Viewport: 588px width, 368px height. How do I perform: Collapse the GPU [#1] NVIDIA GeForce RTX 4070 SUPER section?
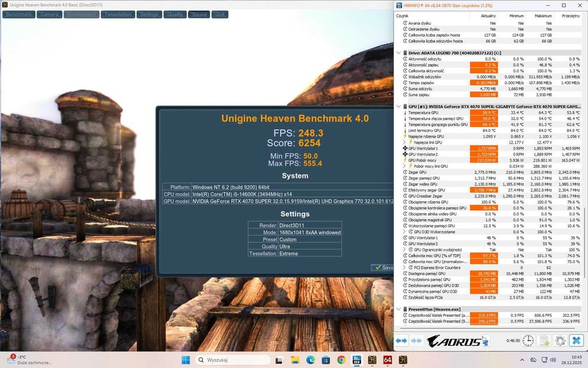pos(399,107)
